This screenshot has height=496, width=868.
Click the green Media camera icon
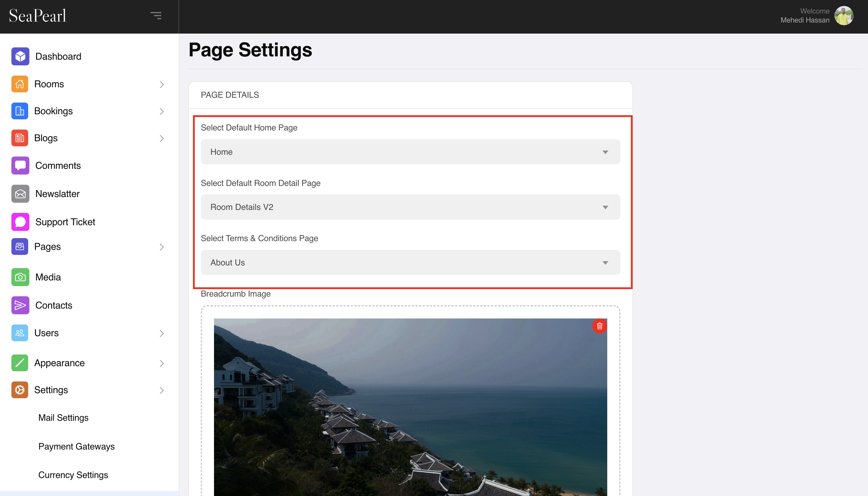[20, 277]
